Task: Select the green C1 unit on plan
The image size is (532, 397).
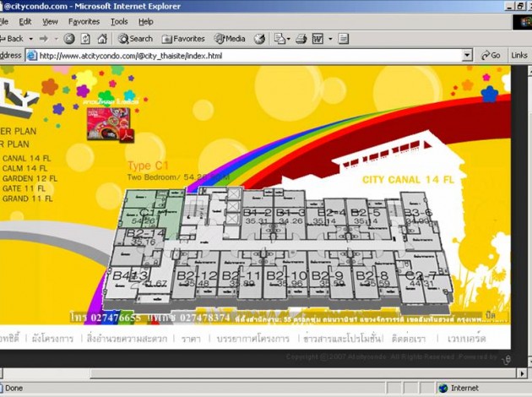Action: pyautogui.click(x=146, y=213)
